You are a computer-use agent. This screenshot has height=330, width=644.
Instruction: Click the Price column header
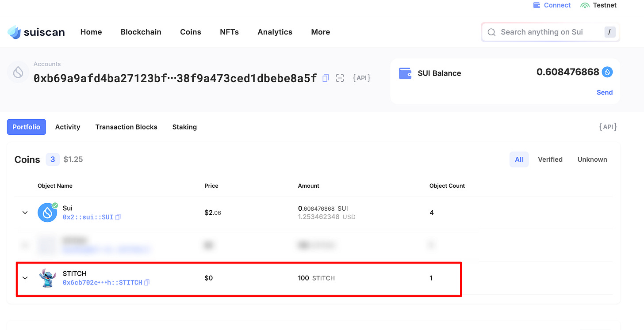[211, 186]
